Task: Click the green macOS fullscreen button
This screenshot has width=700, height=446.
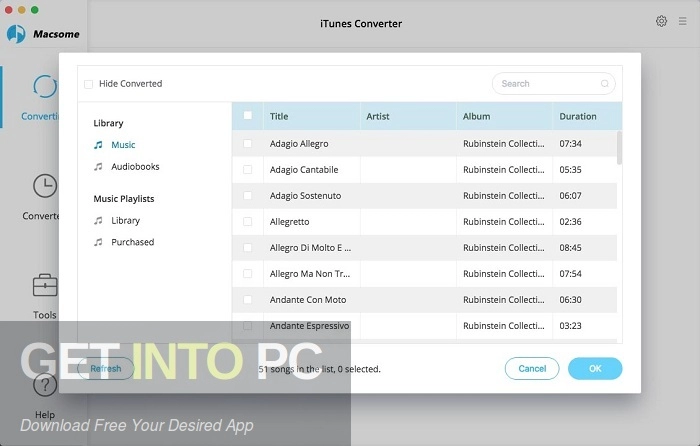Action: tap(35, 9)
